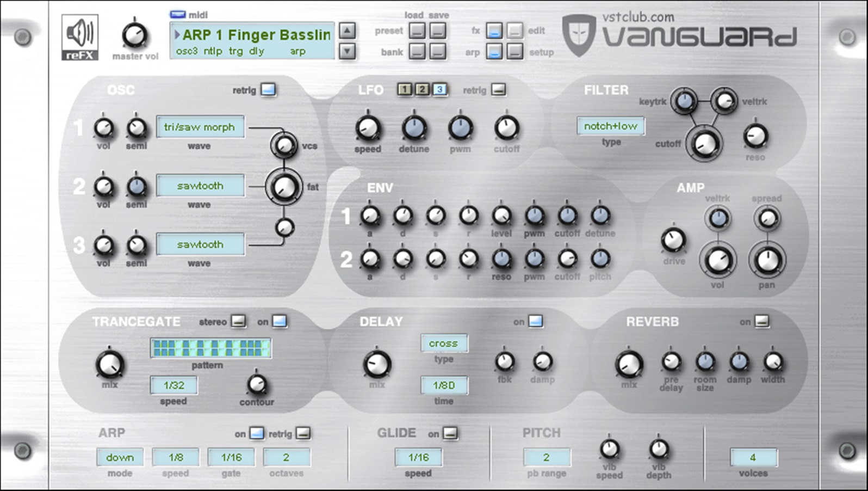Viewport: 868px width, 491px height.
Task: Click the master vol knob
Action: coord(134,35)
